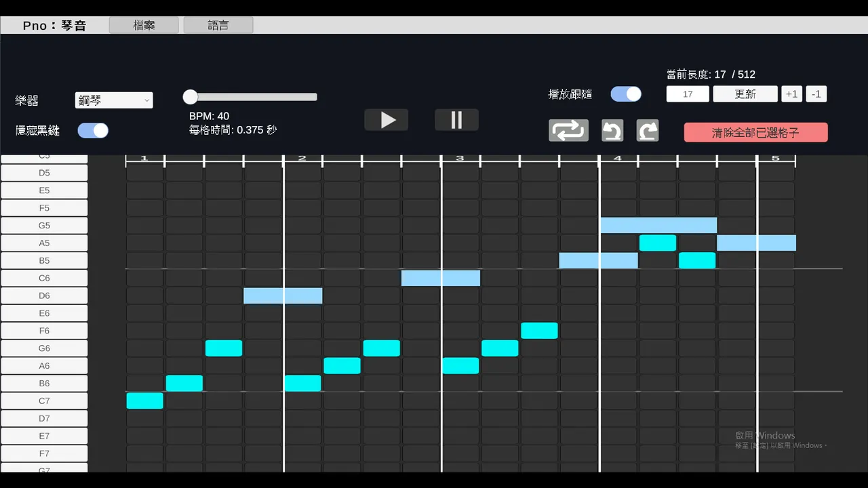Select the light blue D6 long note
This screenshot has width=868, height=488.
click(x=283, y=296)
